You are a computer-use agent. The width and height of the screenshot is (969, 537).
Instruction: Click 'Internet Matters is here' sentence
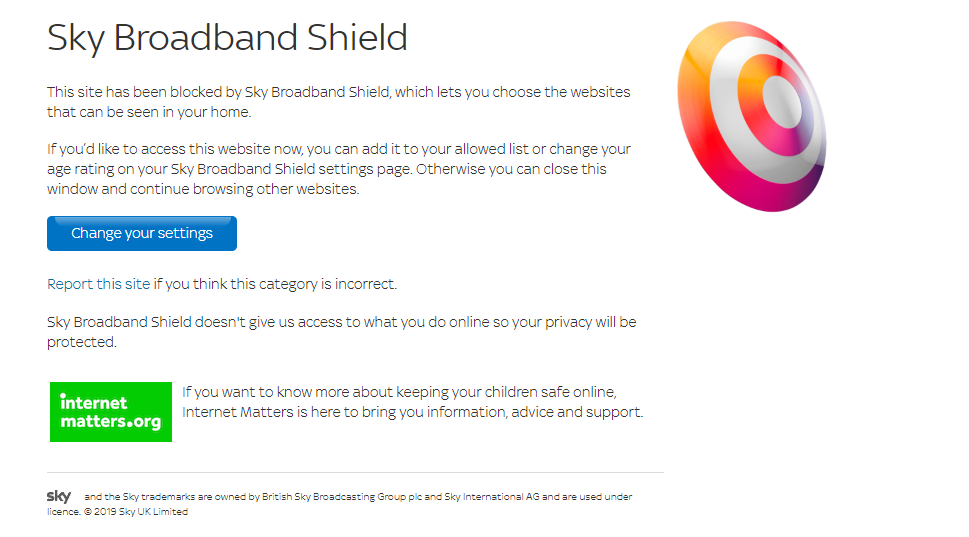pyautogui.click(x=412, y=412)
